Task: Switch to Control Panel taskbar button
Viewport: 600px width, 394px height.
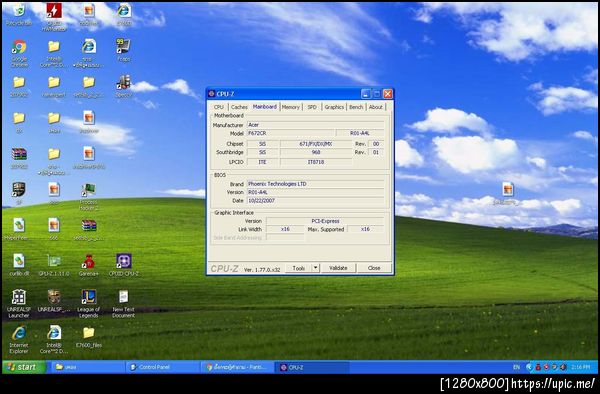Action: coord(163,367)
